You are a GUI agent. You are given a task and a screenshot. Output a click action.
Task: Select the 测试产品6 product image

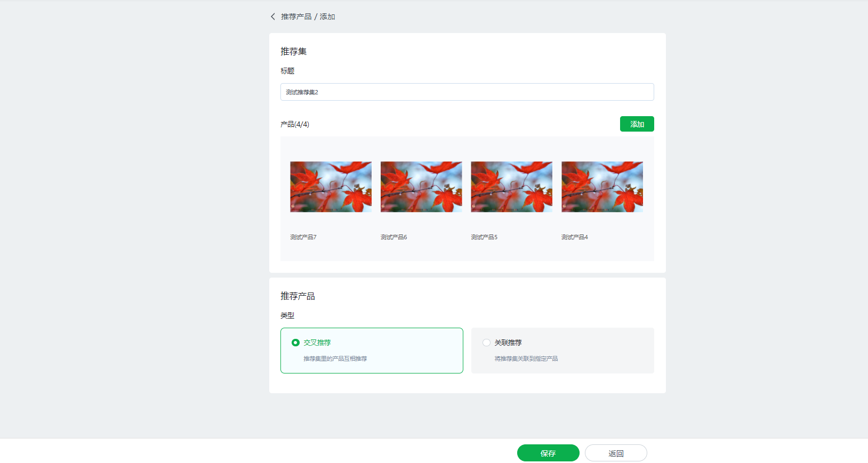click(x=421, y=187)
